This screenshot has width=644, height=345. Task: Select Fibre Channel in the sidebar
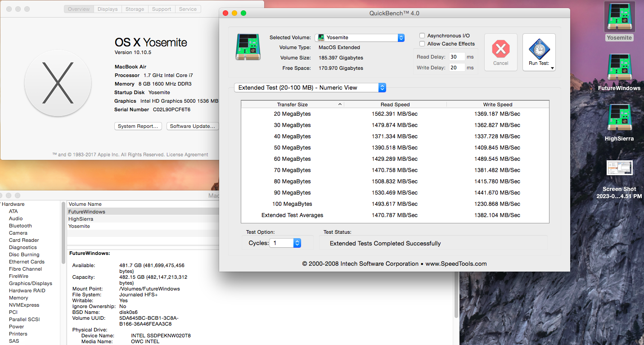(x=25, y=269)
